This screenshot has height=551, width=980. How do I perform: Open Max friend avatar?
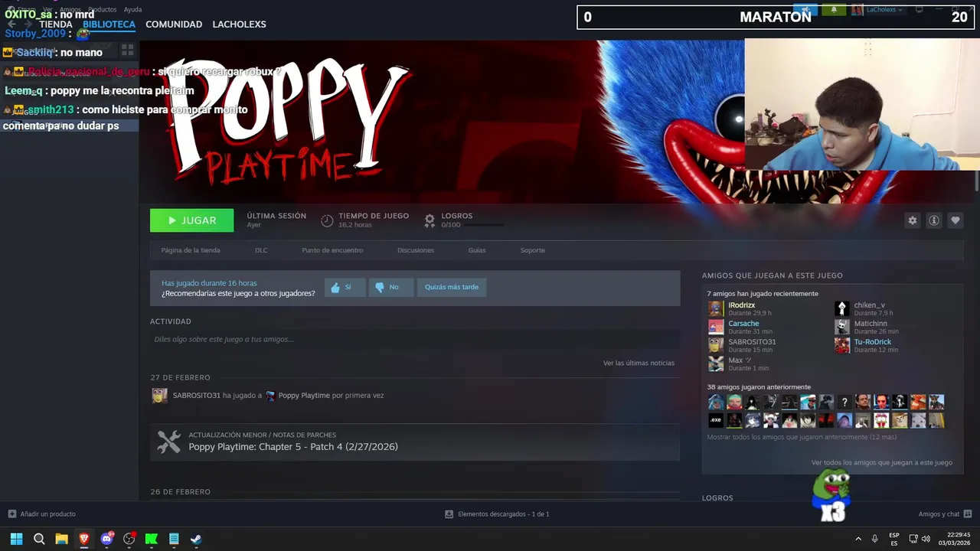point(716,364)
